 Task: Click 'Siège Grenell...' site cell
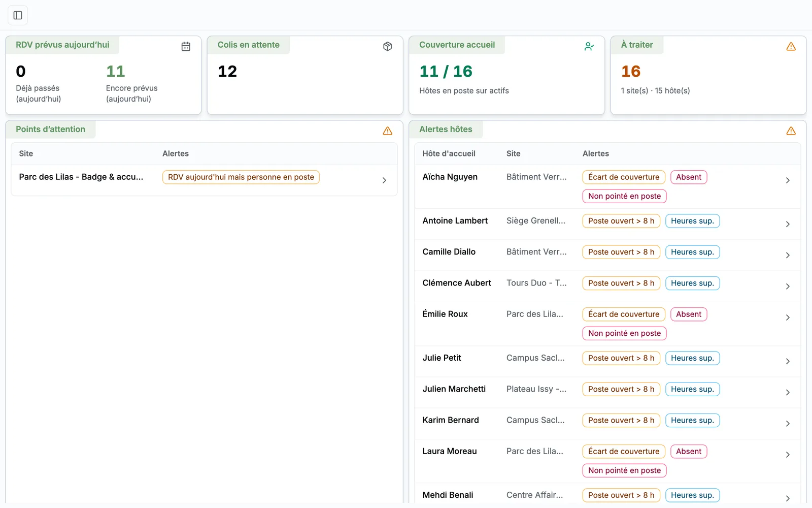point(536,221)
